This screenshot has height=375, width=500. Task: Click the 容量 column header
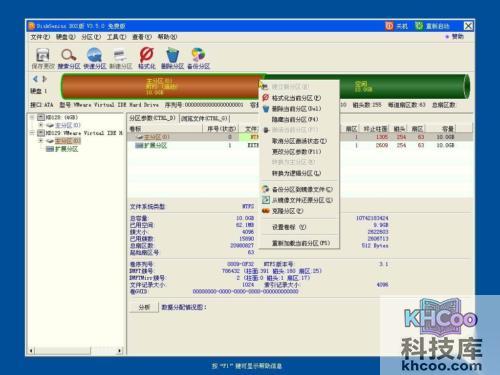tap(447, 129)
